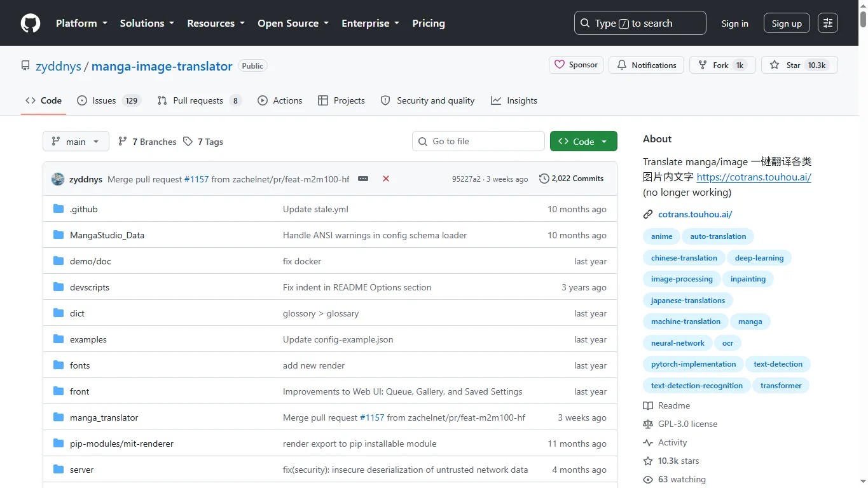
Task: Click the repository icon before zyddnys
Action: click(x=25, y=66)
